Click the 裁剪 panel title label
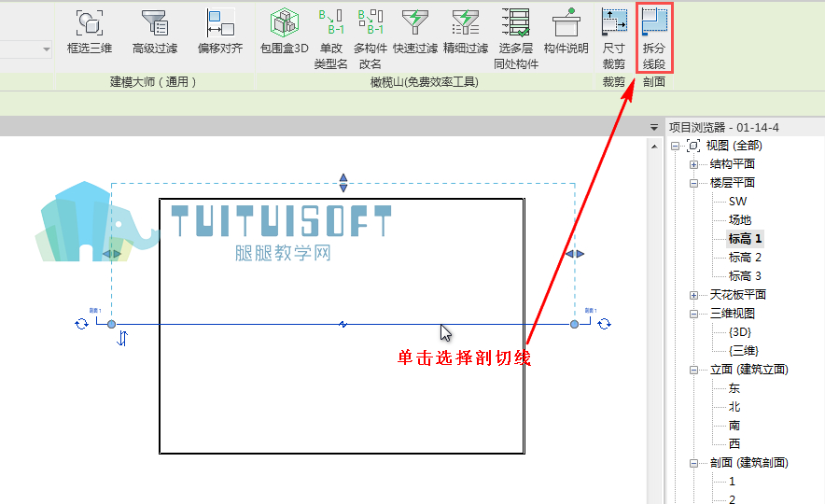 [x=614, y=82]
